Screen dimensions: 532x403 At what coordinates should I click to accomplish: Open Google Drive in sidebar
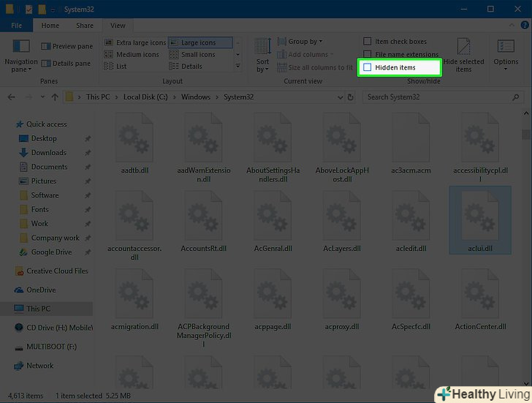[x=51, y=252]
